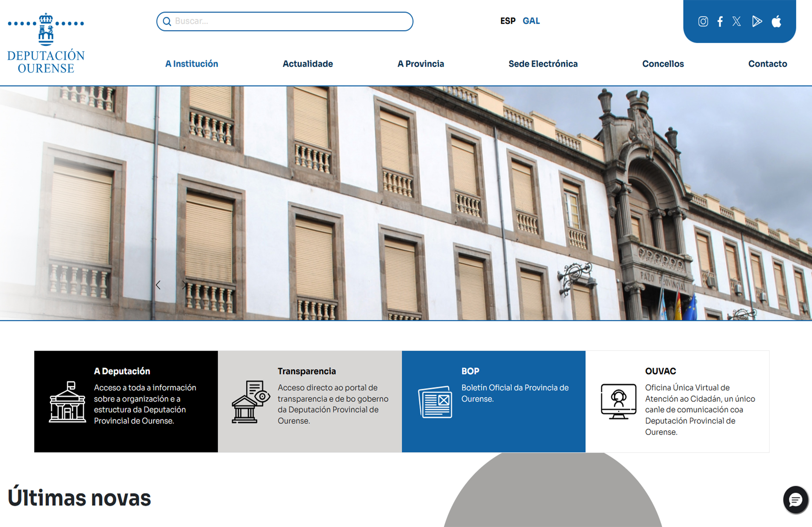Open the Facebook page icon
The width and height of the screenshot is (812, 527).
click(x=720, y=22)
